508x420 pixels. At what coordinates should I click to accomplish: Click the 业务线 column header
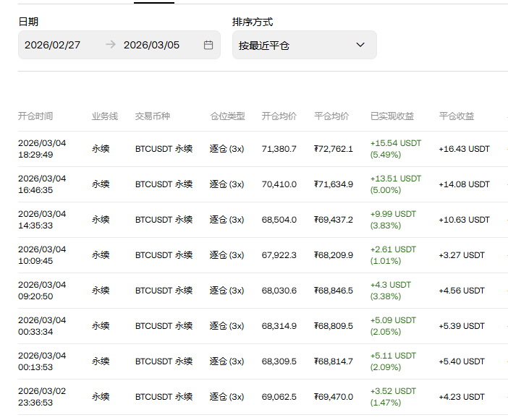click(x=105, y=116)
